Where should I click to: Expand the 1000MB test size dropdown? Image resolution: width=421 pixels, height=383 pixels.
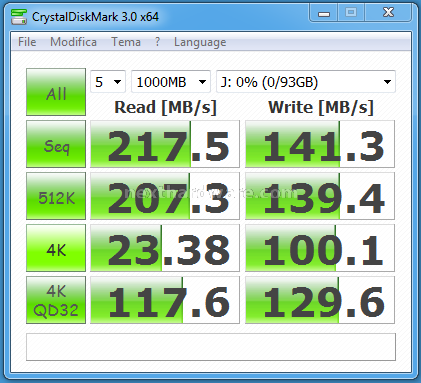[x=171, y=82]
